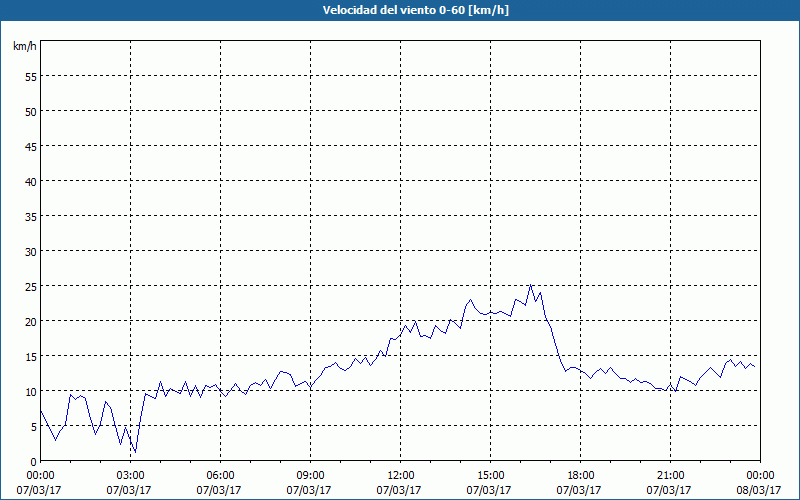This screenshot has width=800, height=500.
Task: Click the 12:00 time label on x-axis
Action: coord(401,476)
